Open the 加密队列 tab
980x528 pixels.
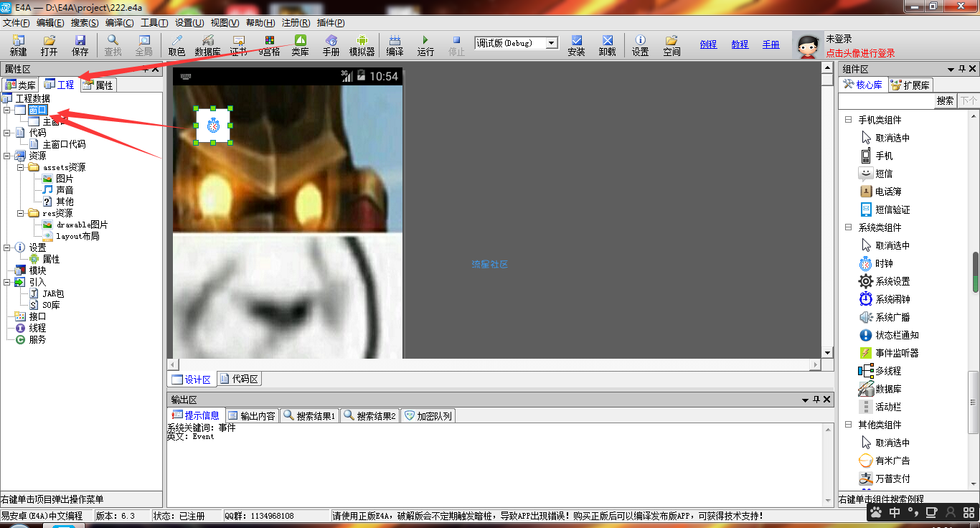pyautogui.click(x=428, y=415)
